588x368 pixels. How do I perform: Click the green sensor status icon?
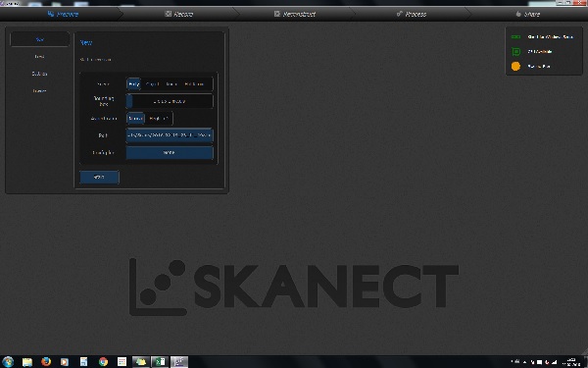[x=516, y=37]
